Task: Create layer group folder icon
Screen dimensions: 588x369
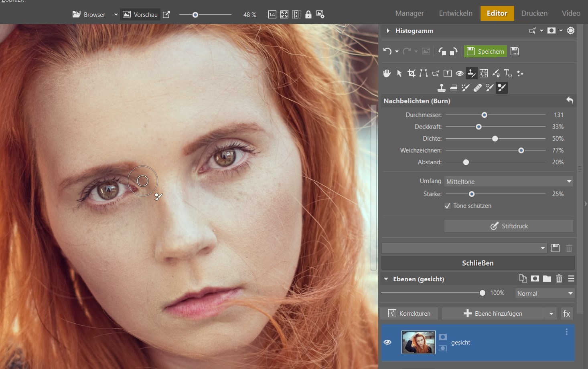Action: 547,278
